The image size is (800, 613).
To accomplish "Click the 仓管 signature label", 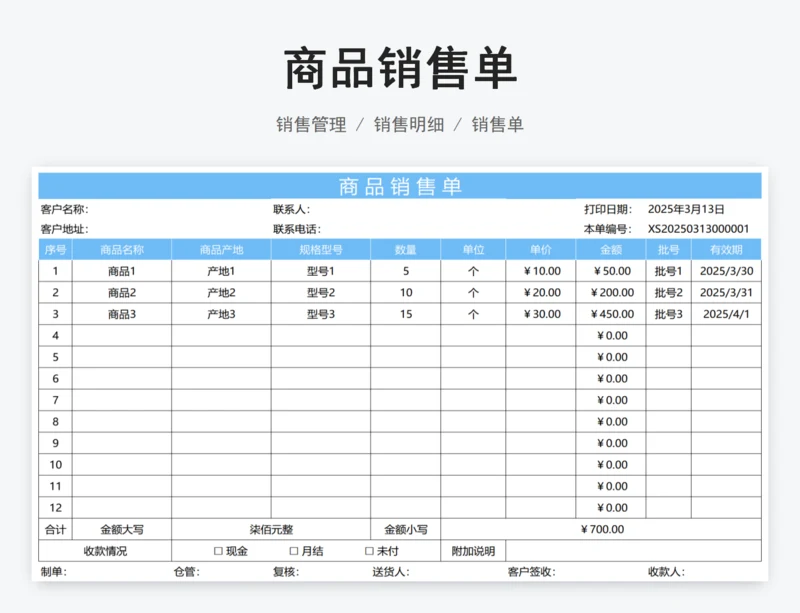I will (186, 572).
